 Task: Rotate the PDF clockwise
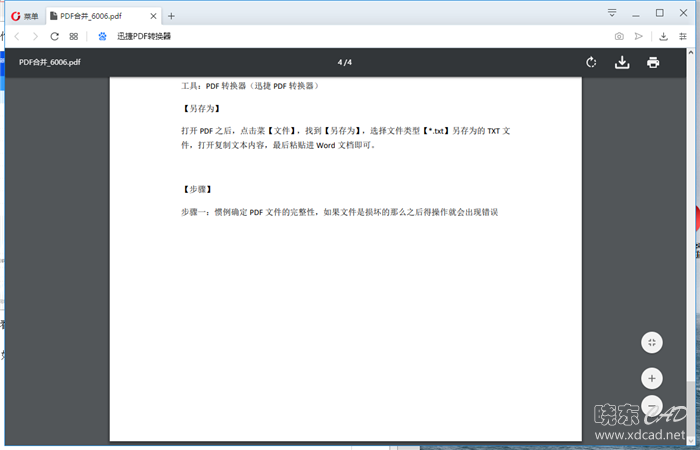[x=591, y=62]
